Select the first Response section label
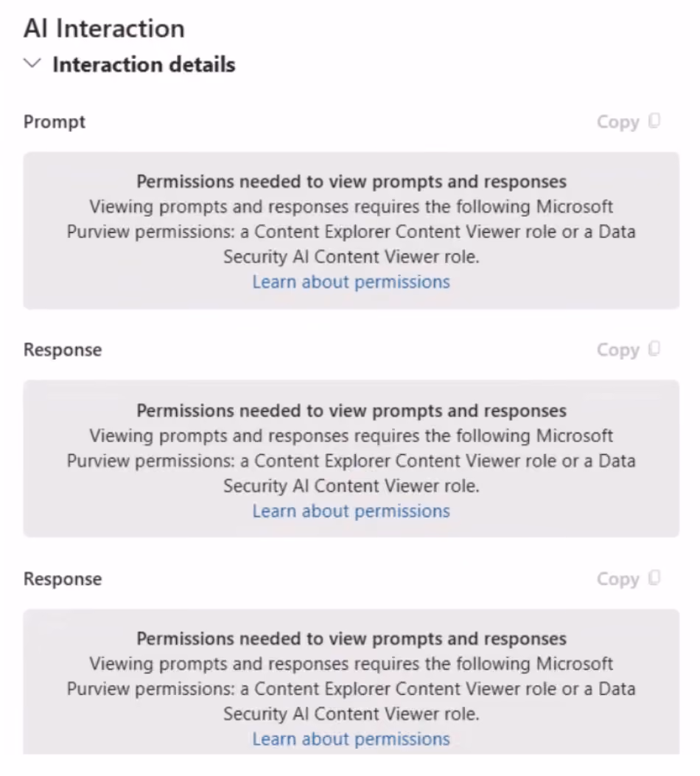The width and height of the screenshot is (700, 776). tap(63, 350)
